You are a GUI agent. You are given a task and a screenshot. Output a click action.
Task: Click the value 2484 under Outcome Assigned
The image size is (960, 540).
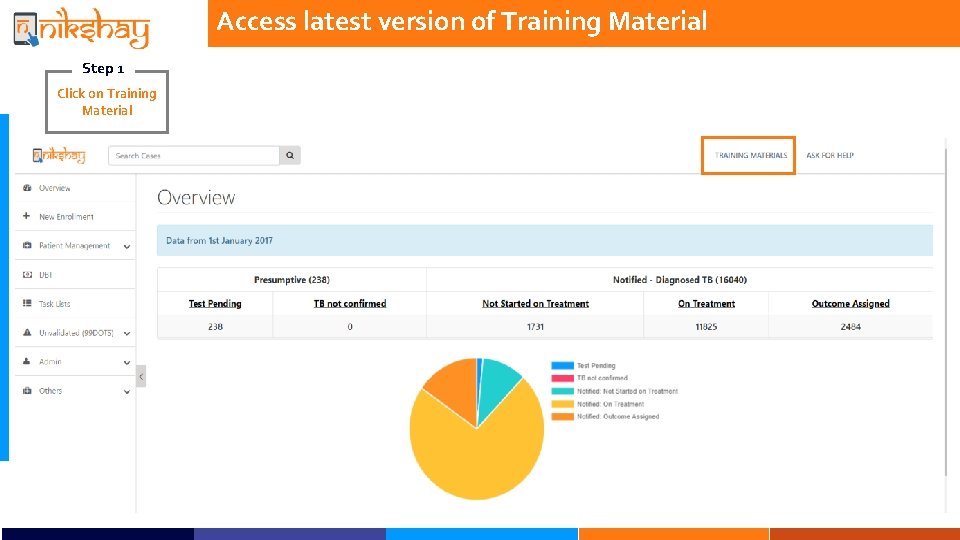pos(850,327)
